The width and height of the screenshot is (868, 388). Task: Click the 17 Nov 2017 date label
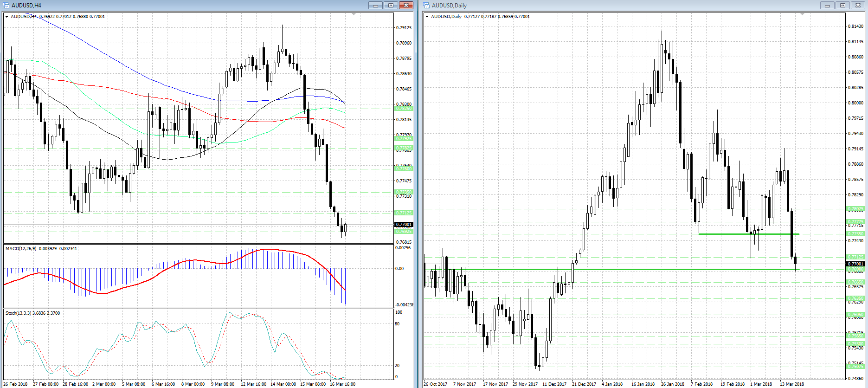(x=495, y=384)
